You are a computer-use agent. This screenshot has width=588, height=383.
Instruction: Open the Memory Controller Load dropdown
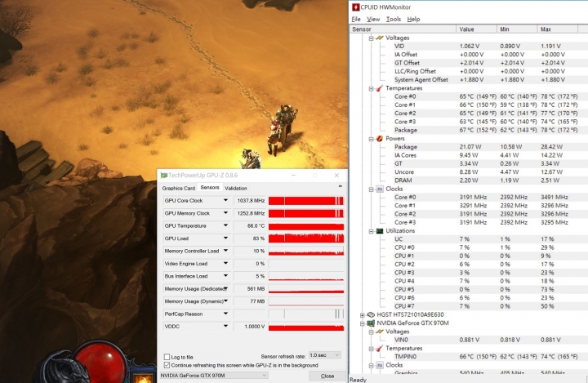click(x=225, y=251)
